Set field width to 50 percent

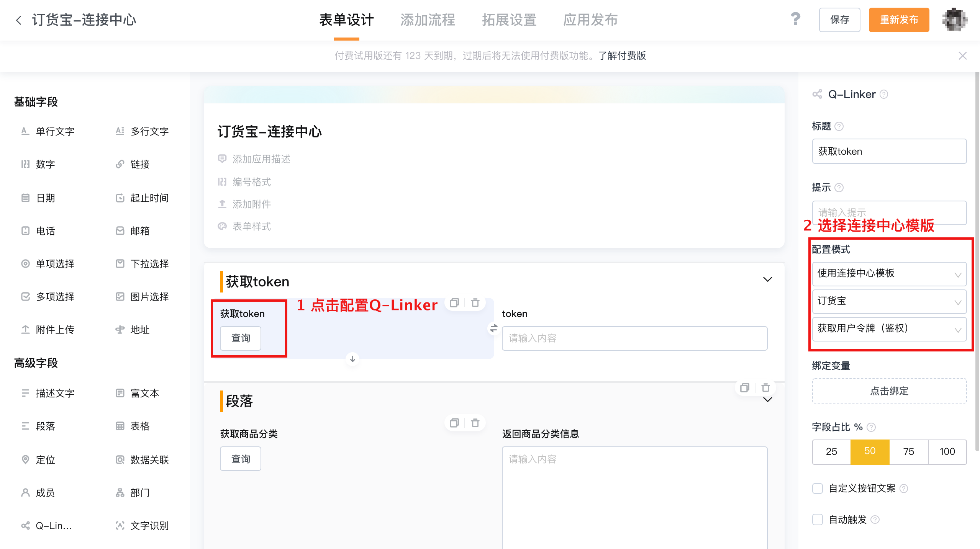point(870,452)
